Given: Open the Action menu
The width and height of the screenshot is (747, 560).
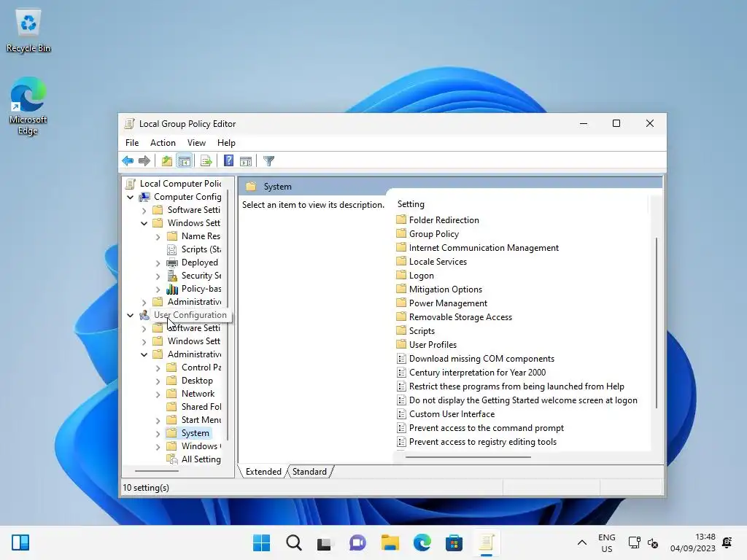Looking at the screenshot, I should (163, 143).
